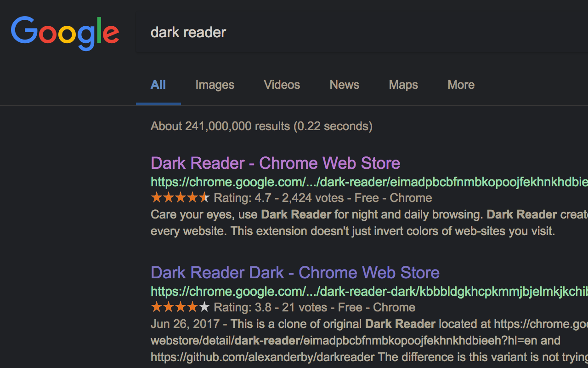588x368 pixels.
Task: Click the second result's chrome.google.com URL
Action: [322, 291]
